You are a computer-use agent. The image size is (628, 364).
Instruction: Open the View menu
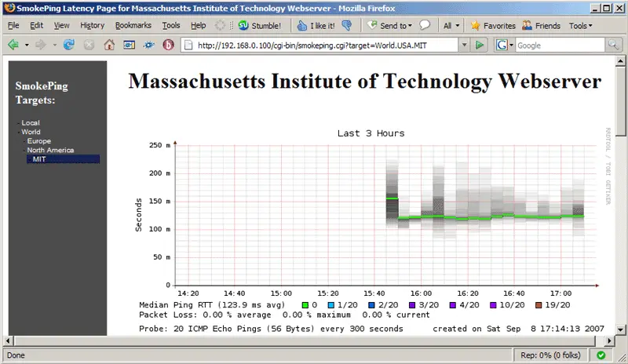pos(61,26)
